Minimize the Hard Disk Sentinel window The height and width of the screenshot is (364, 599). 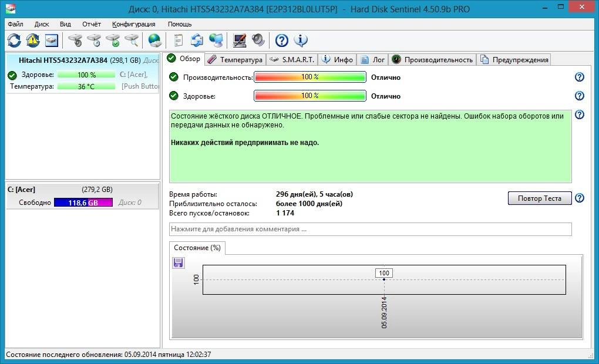pos(545,7)
